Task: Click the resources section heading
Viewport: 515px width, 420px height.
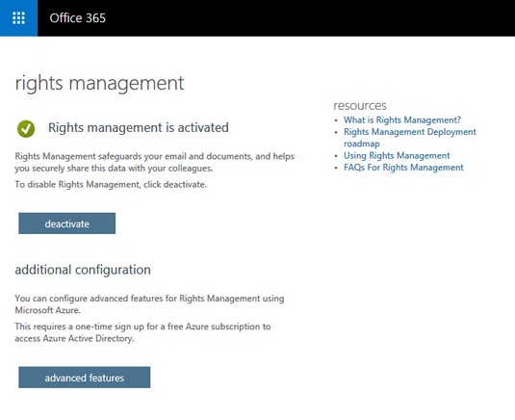Action: 360,106
